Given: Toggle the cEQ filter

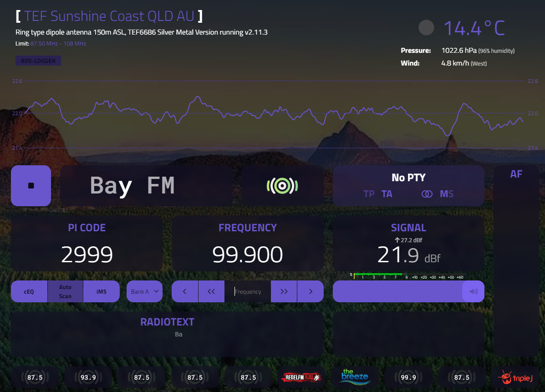Looking at the screenshot, I should (29, 291).
